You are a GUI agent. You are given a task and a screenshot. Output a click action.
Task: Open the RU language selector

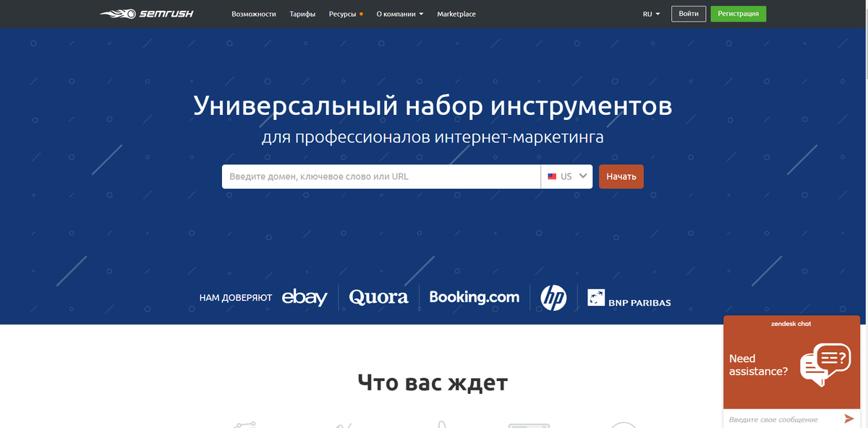651,14
